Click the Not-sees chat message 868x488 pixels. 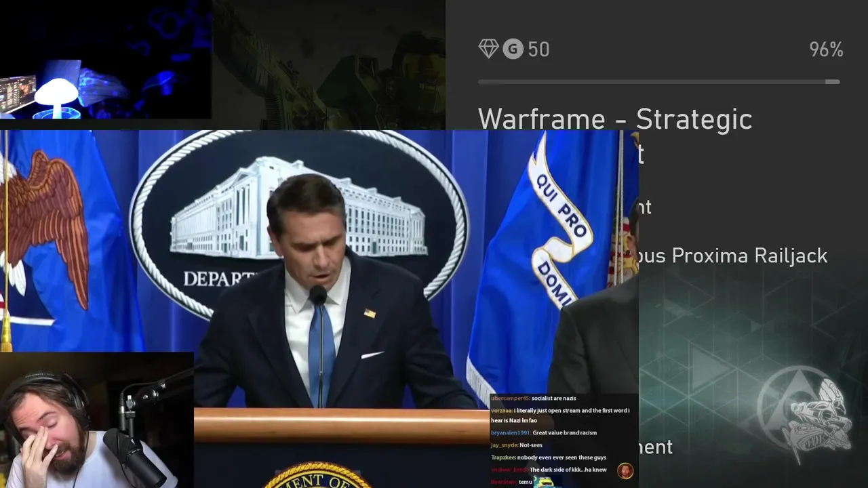(531, 445)
